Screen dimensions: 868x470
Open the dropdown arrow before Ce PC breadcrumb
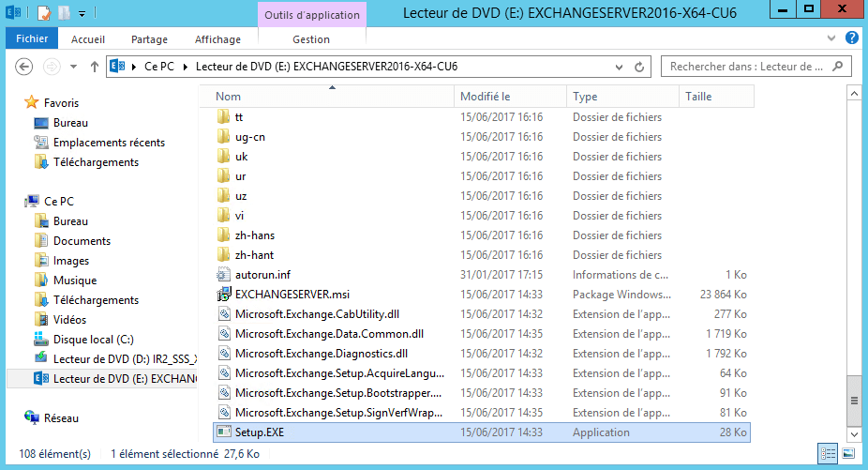click(x=133, y=67)
